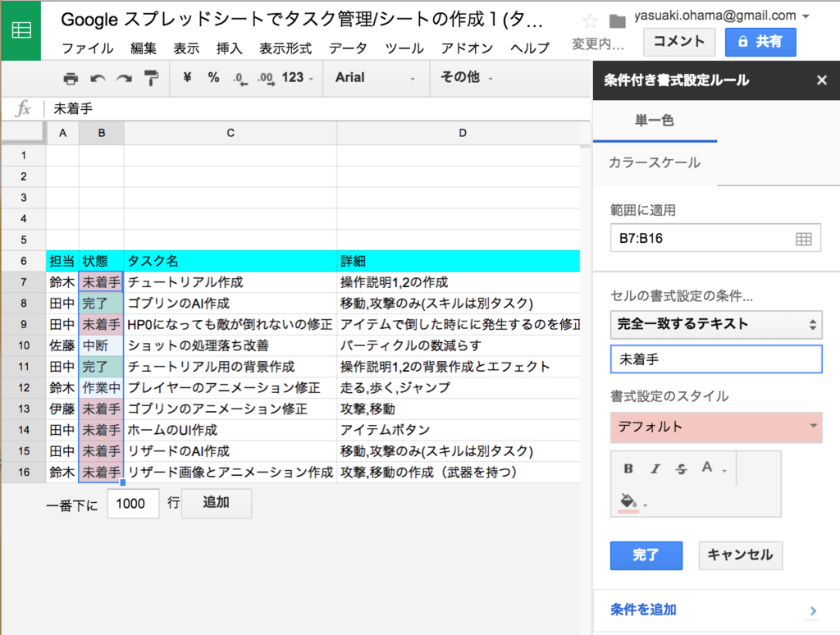Click the 追加 rows button
840x635 pixels.
[217, 503]
